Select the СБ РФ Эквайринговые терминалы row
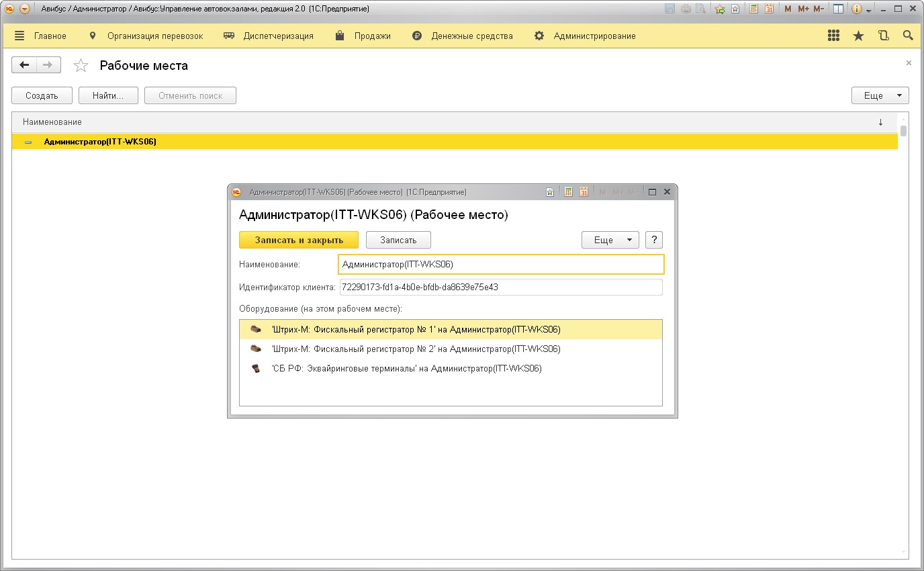 (406, 368)
